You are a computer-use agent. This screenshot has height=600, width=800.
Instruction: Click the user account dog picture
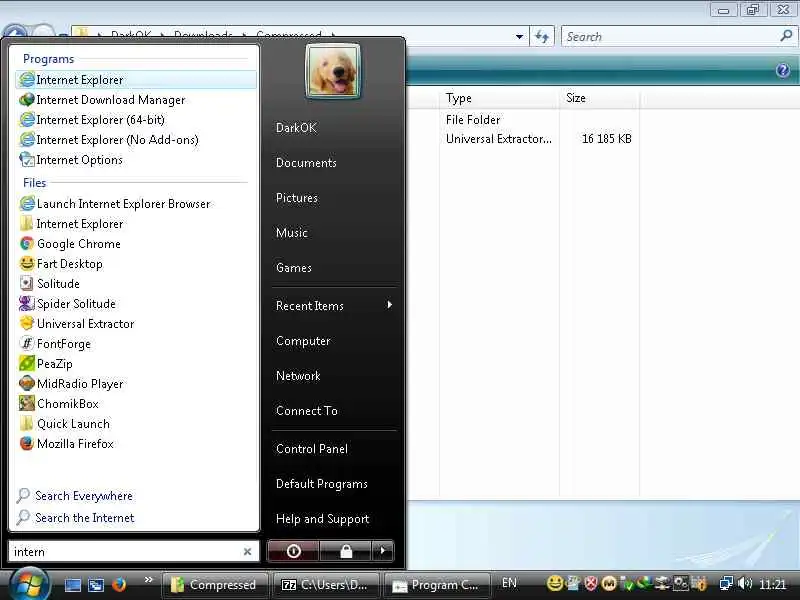pyautogui.click(x=333, y=71)
